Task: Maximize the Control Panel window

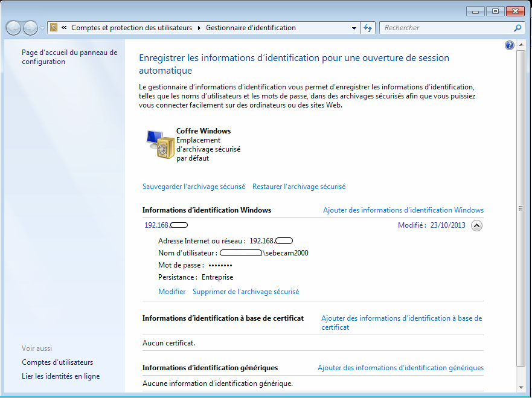Action: pyautogui.click(x=495, y=11)
